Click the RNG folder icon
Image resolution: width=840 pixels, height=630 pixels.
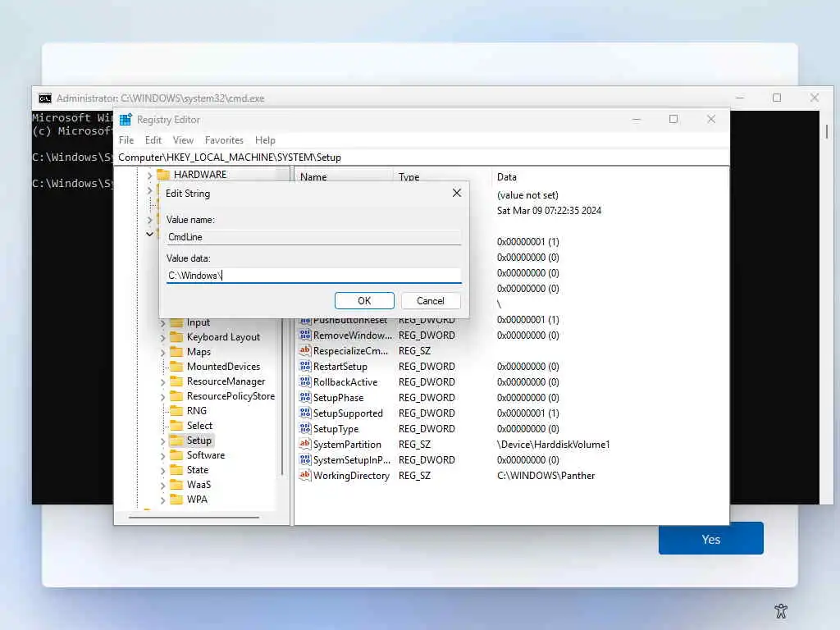pos(176,411)
